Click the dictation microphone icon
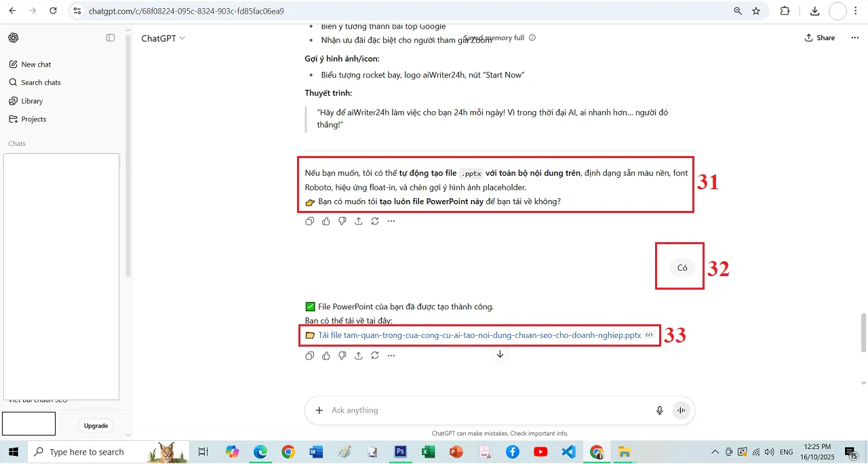This screenshot has width=868, height=464. tap(658, 410)
